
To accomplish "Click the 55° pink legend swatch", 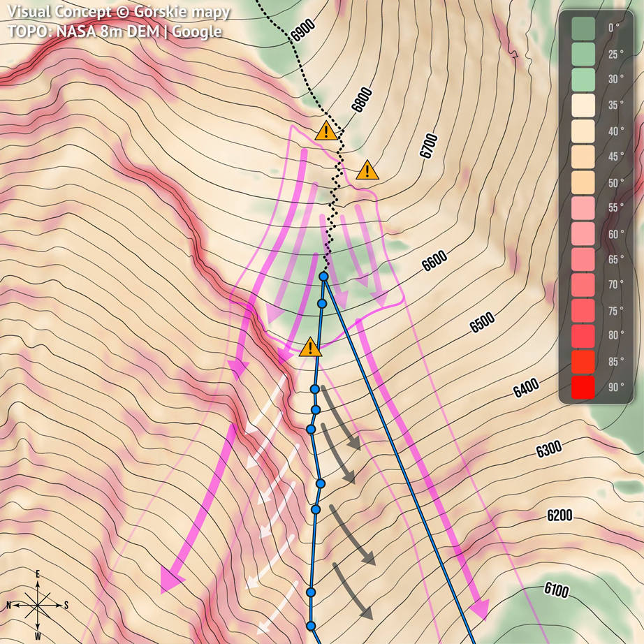I will (583, 208).
